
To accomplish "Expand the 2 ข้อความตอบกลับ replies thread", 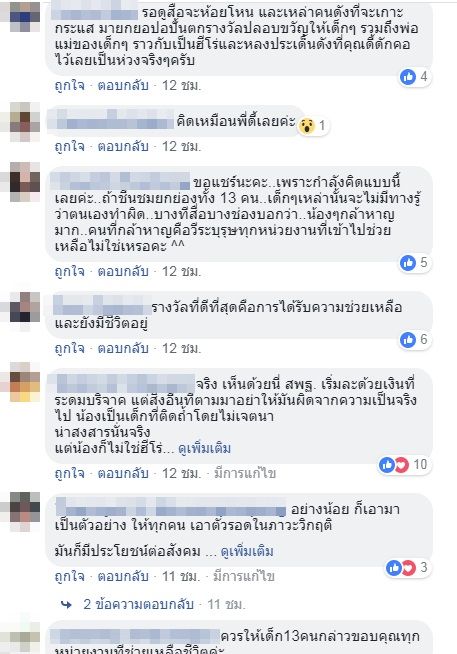I will 138,604.
